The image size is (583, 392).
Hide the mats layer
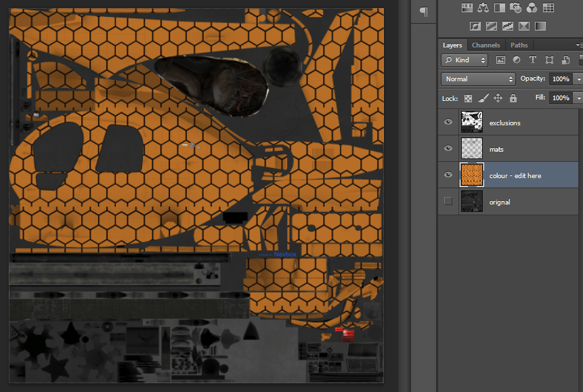coord(448,149)
